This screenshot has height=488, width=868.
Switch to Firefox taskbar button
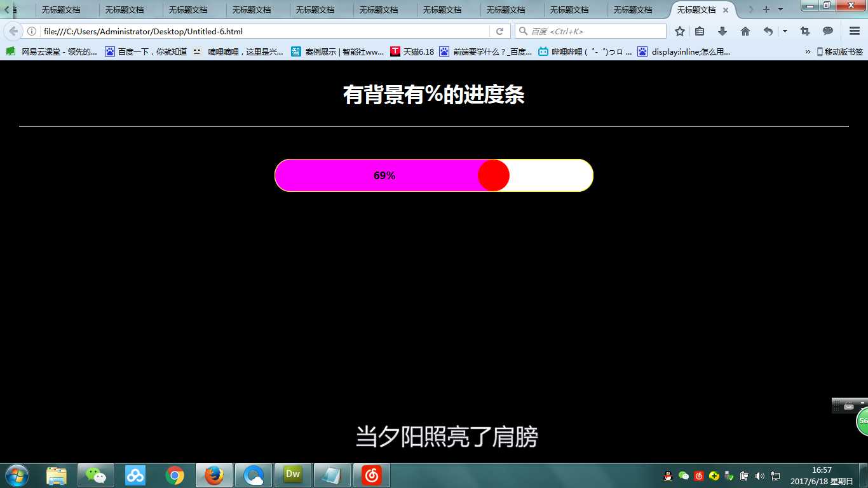click(214, 475)
